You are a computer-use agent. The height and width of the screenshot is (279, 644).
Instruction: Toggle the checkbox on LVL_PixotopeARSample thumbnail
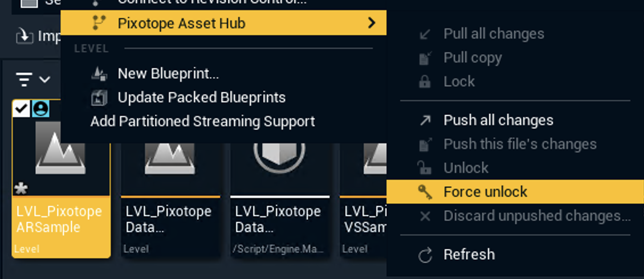click(x=21, y=108)
